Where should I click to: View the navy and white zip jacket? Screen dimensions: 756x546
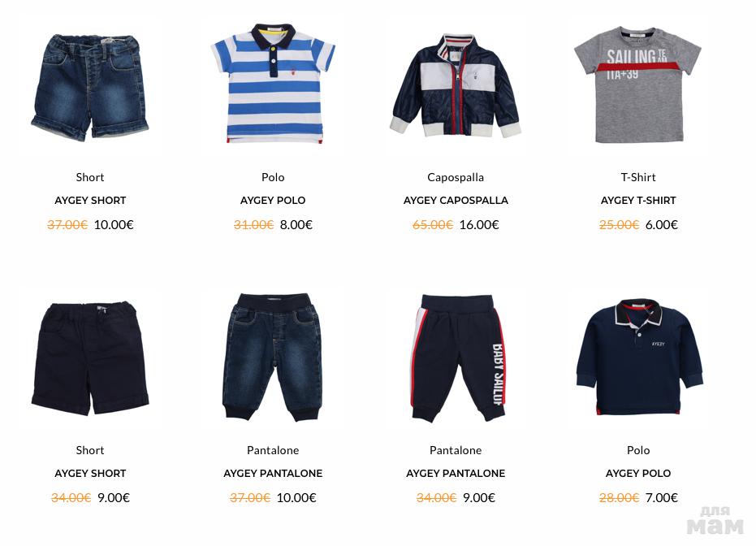[456, 85]
